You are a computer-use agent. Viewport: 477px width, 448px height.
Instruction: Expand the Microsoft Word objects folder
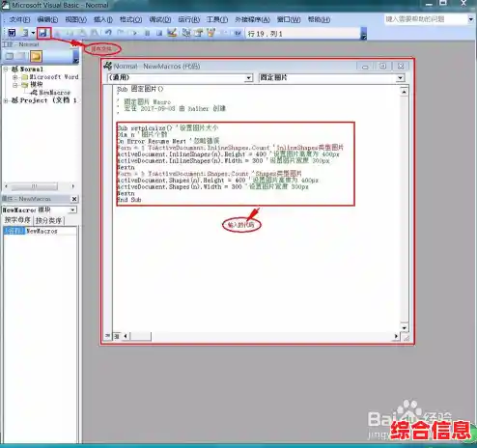[x=14, y=77]
